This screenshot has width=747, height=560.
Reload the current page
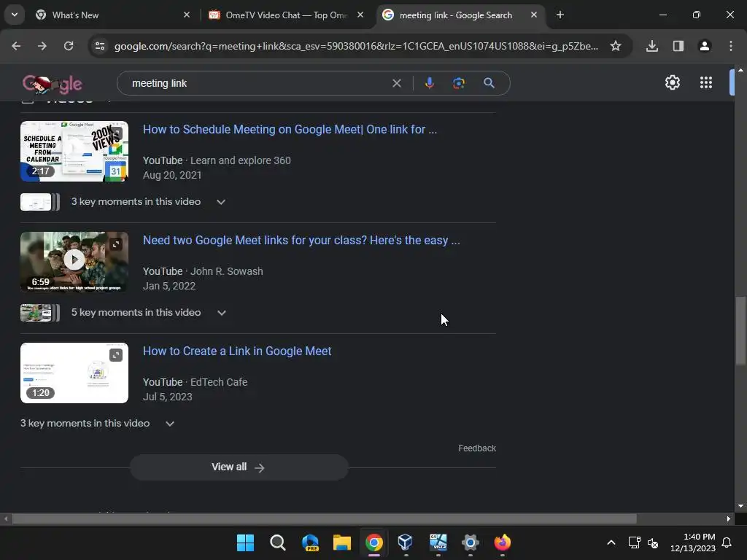[x=69, y=46]
